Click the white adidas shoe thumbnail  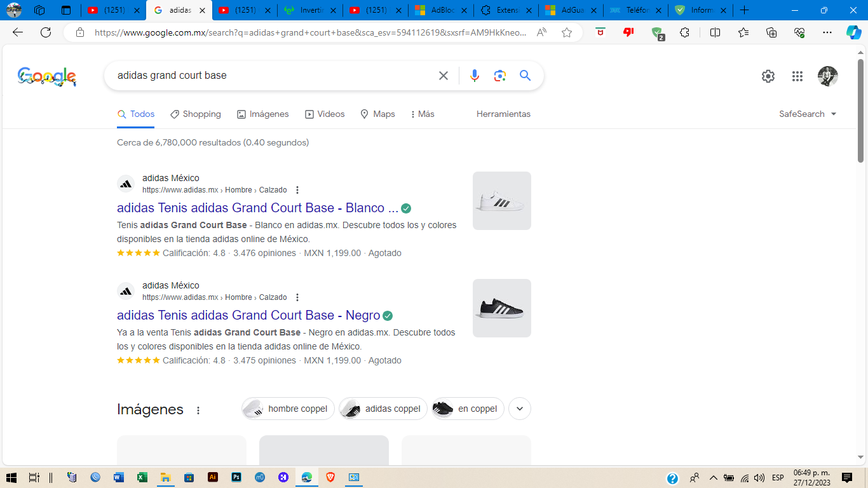(501, 201)
